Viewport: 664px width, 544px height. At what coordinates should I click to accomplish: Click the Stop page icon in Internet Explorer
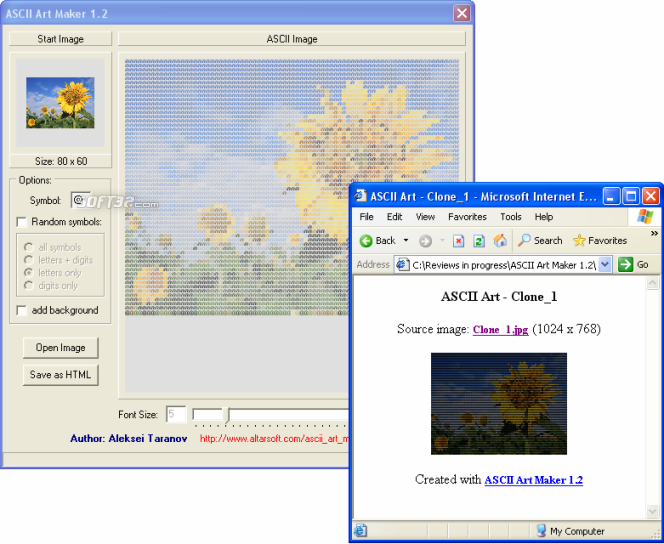[458, 241]
